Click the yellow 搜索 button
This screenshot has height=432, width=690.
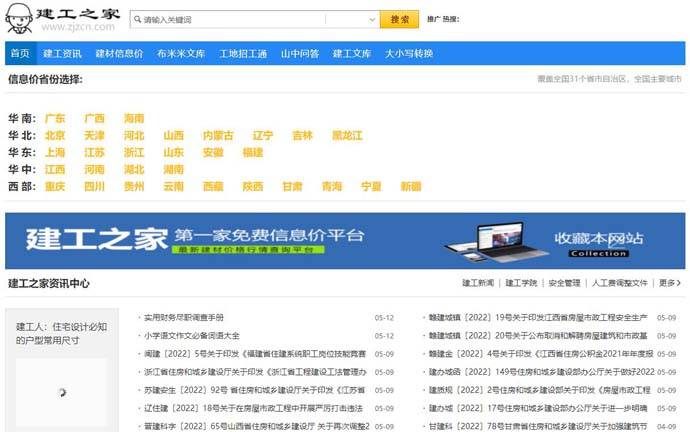pyautogui.click(x=400, y=19)
